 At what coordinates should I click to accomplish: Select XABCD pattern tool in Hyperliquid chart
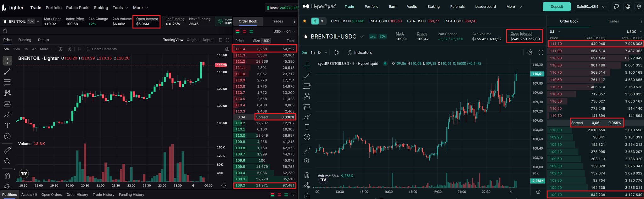(307, 96)
